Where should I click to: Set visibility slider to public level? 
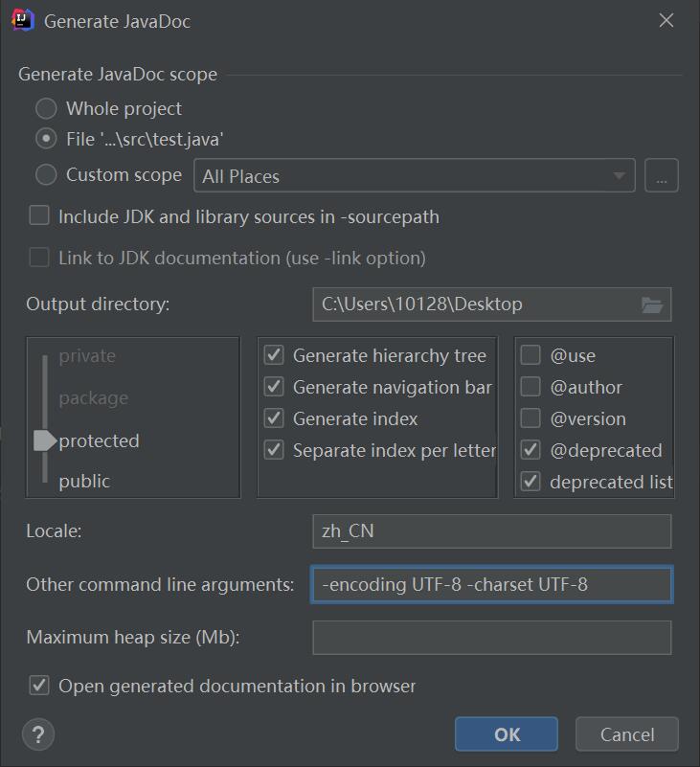pyautogui.click(x=84, y=481)
